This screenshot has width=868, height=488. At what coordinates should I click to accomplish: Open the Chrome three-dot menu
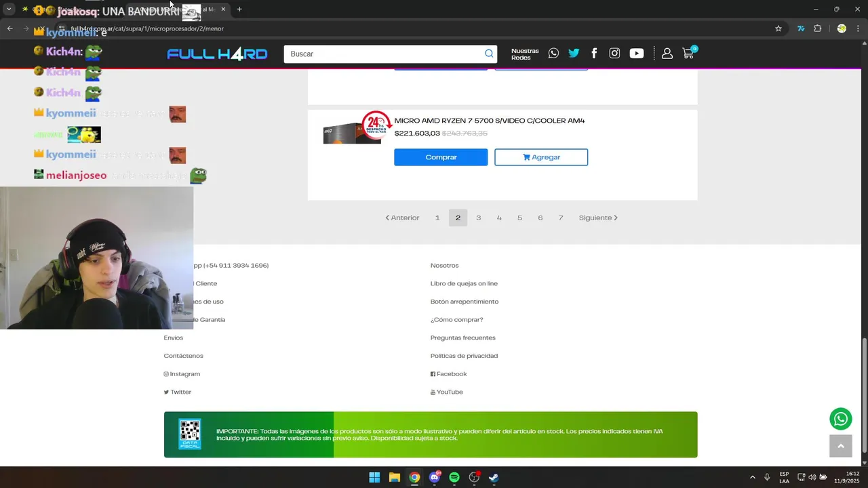pyautogui.click(x=859, y=28)
